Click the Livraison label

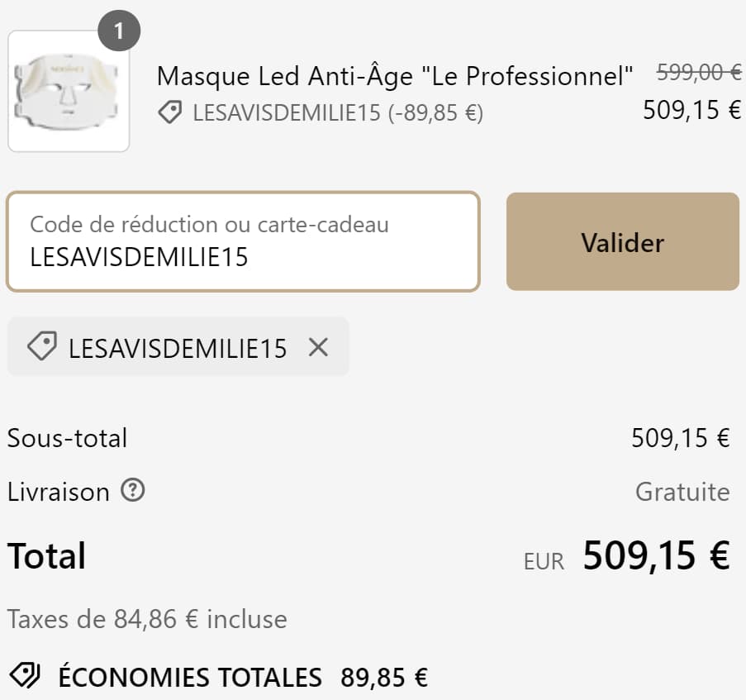tap(58, 492)
